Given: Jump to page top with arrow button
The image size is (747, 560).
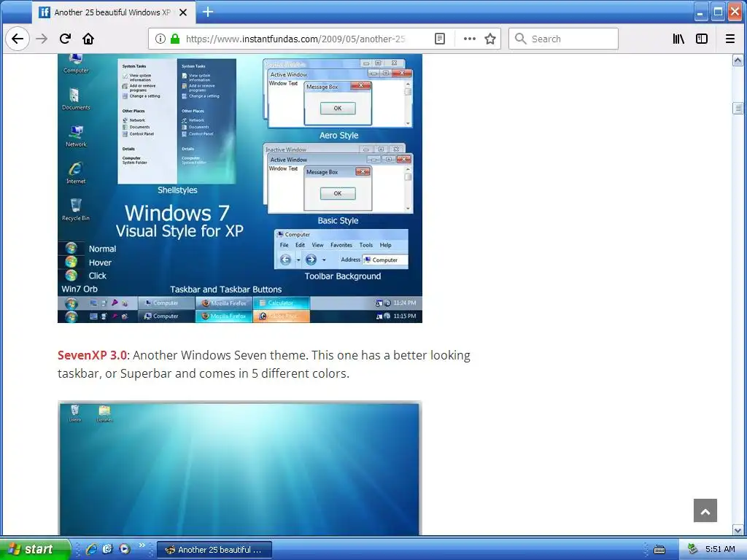Looking at the screenshot, I should (x=705, y=510).
